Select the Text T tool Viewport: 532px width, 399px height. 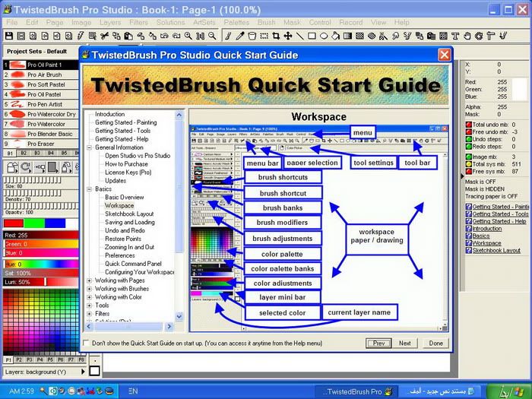(455, 36)
